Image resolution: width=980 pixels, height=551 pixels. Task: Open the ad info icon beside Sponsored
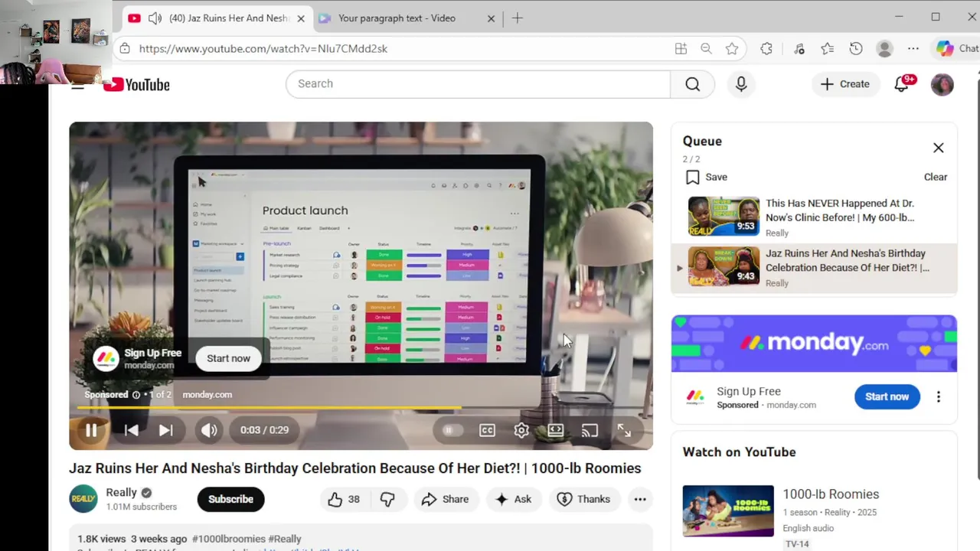pyautogui.click(x=136, y=395)
